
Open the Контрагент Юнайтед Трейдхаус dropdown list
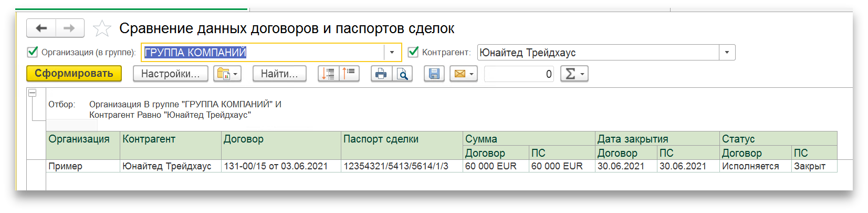point(727,53)
